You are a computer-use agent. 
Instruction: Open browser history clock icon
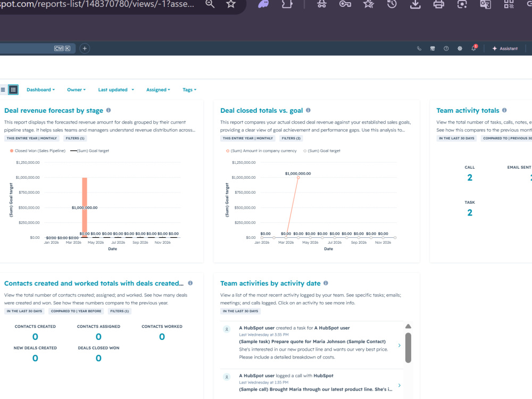(392, 4)
